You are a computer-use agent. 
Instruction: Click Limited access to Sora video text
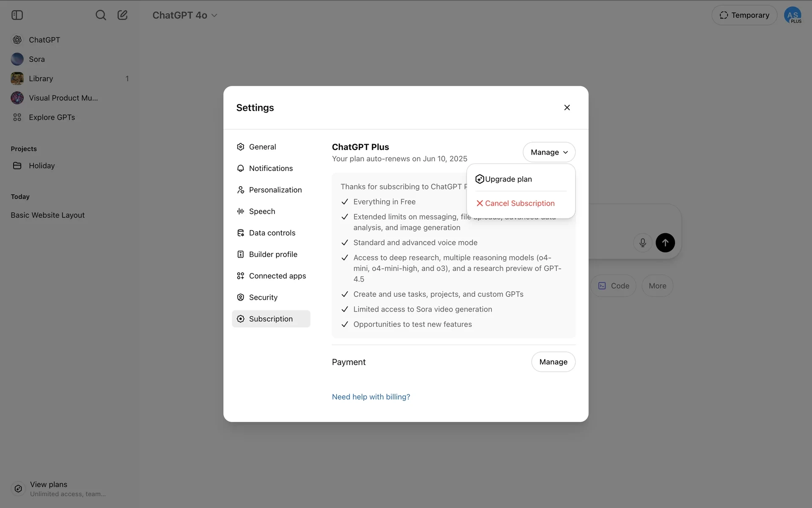423,309
